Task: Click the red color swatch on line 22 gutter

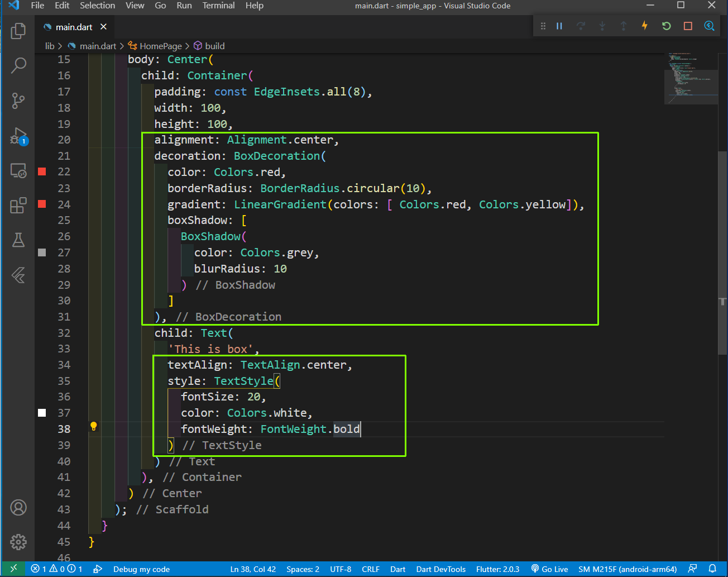Action: point(42,171)
